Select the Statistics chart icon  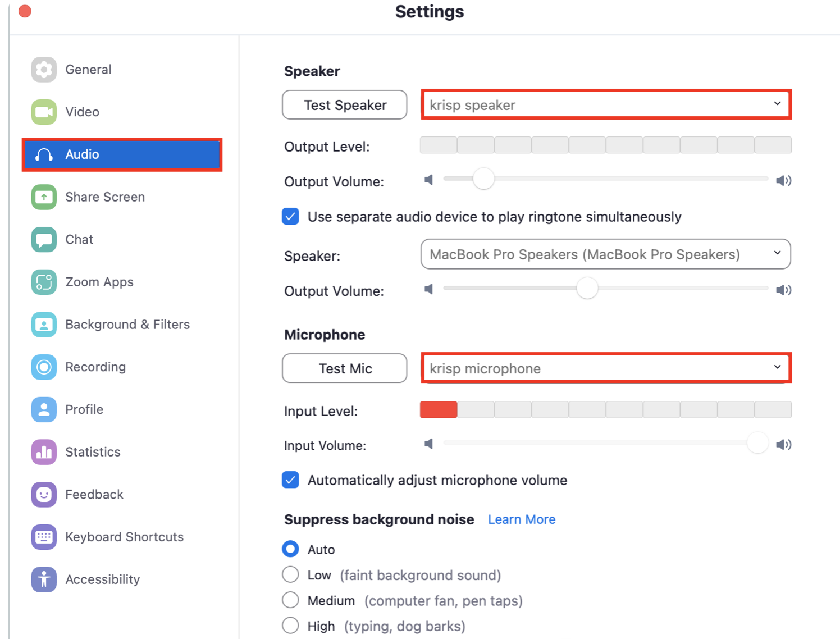coord(44,452)
